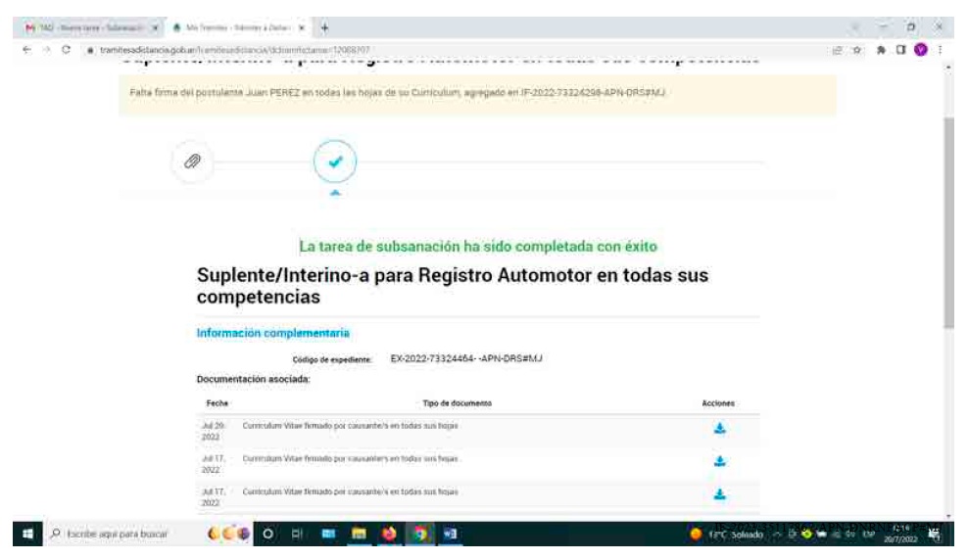Bookmark this page with the star icon
The height and width of the screenshot is (560, 968).
click(x=857, y=50)
